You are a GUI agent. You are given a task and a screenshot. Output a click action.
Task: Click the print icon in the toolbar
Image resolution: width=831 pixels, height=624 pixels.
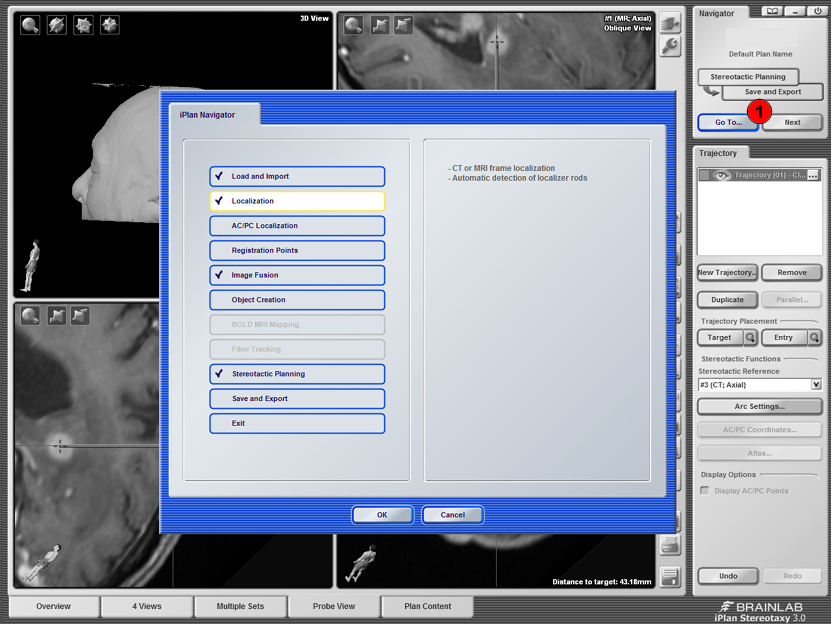671,546
